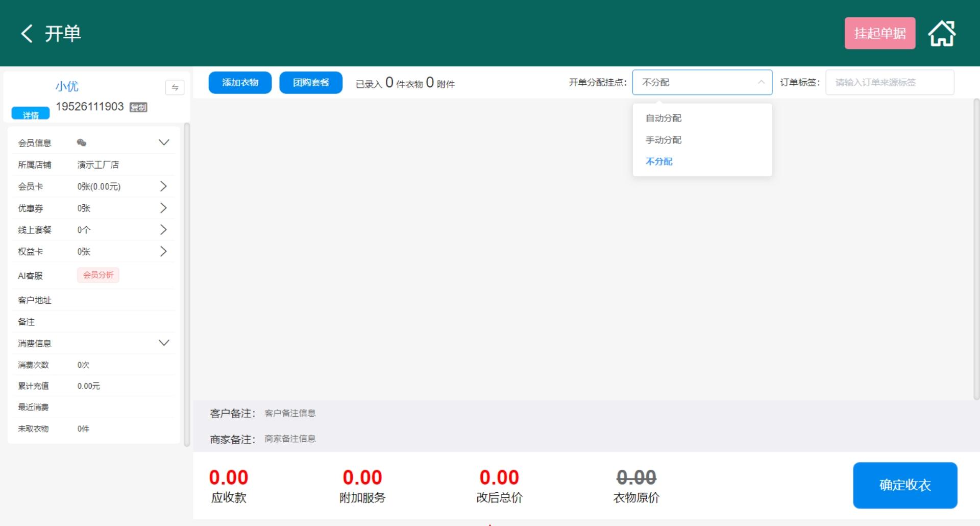Click the pink 挂起单据 button
This screenshot has height=526, width=980.
pos(880,33)
